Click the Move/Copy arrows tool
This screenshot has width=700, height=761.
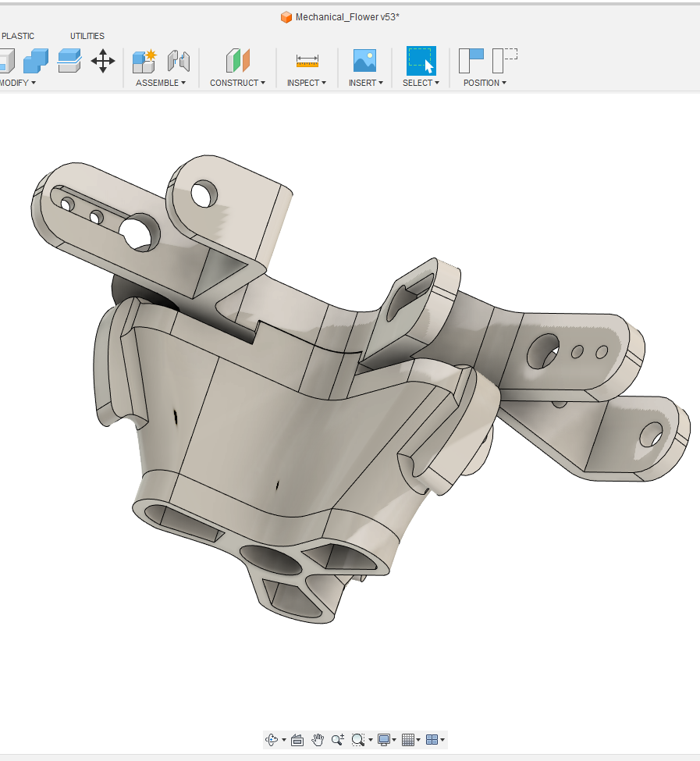[x=103, y=61]
